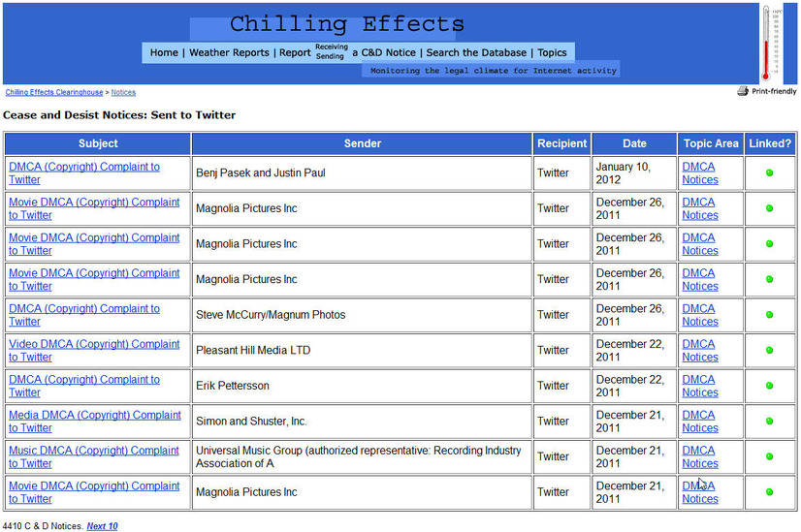The image size is (801, 532).
Task: Click the Sender column header
Action: tap(362, 143)
